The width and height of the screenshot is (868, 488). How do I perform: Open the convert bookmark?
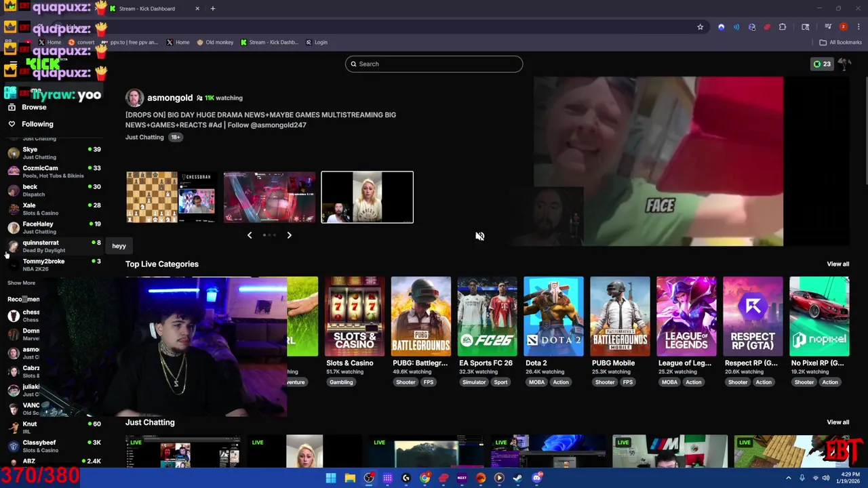81,42
